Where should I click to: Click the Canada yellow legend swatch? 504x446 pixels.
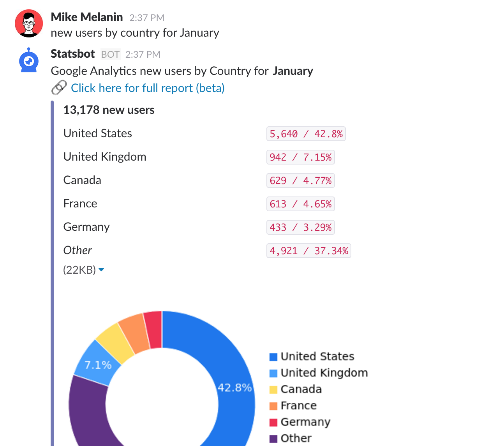pyautogui.click(x=273, y=389)
